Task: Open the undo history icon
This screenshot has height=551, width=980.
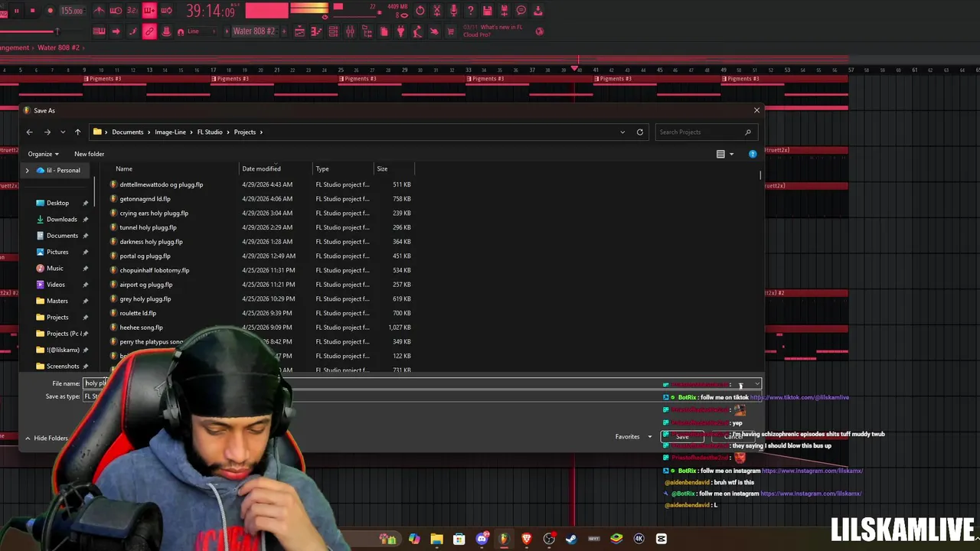Action: coord(420,11)
